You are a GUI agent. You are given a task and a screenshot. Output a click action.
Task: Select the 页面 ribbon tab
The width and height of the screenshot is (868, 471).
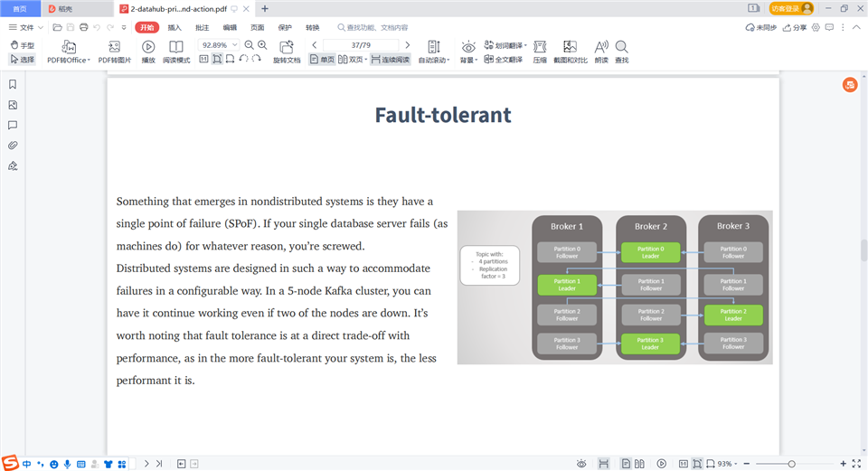point(258,27)
